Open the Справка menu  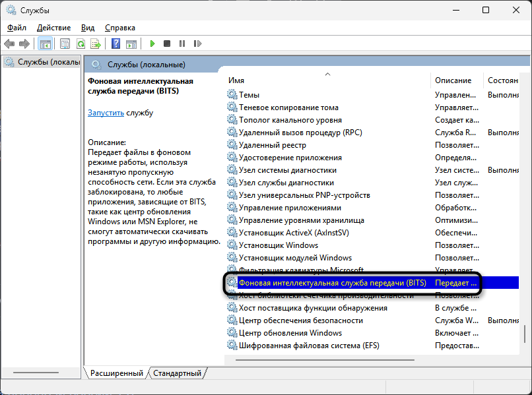click(120, 28)
